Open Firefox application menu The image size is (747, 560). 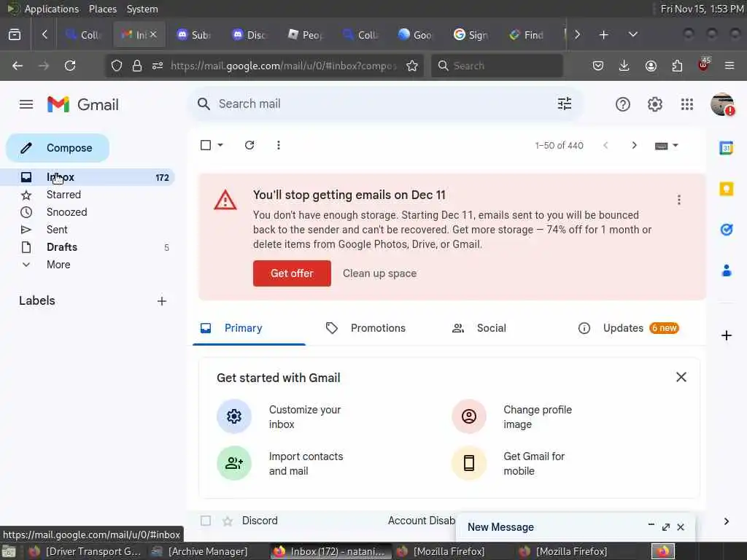(x=729, y=66)
